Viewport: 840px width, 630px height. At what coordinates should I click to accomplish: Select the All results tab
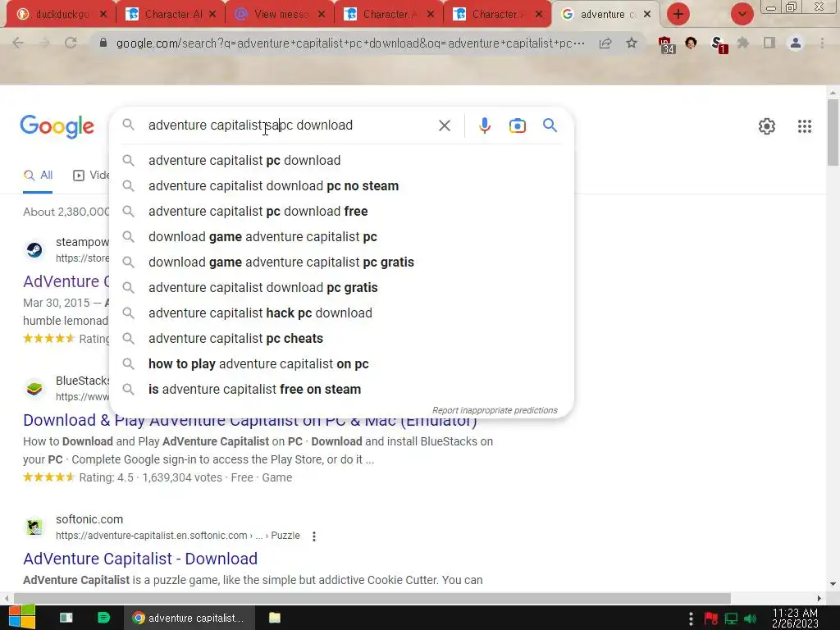coord(38,176)
